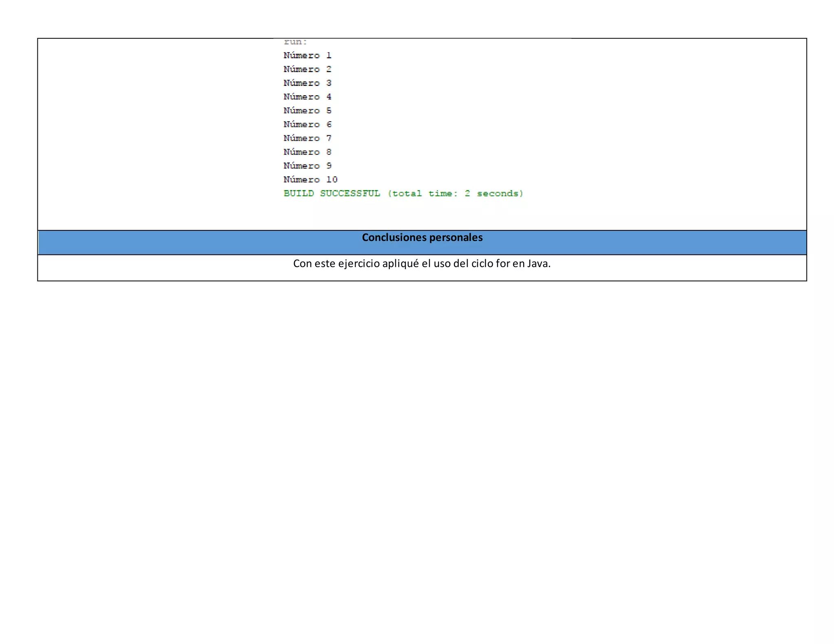
Task: Click the 'Número 9' output line
Action: click(307, 166)
